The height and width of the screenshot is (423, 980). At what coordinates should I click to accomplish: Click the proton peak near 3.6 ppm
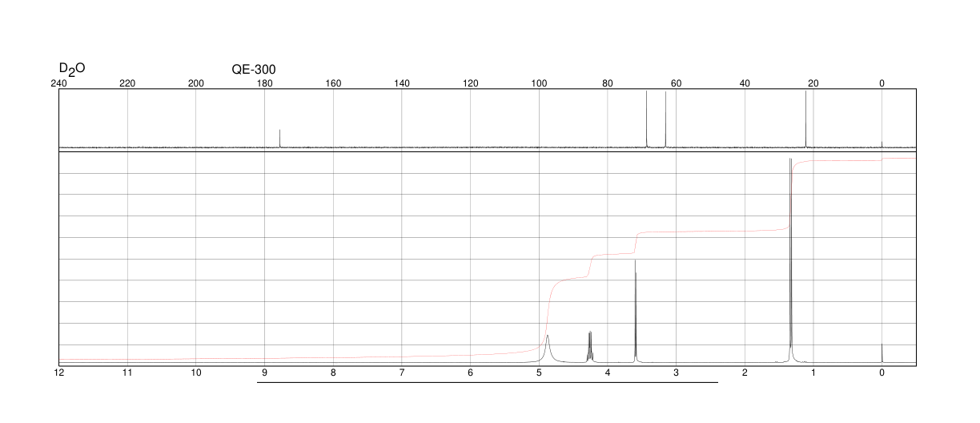pyautogui.click(x=635, y=311)
